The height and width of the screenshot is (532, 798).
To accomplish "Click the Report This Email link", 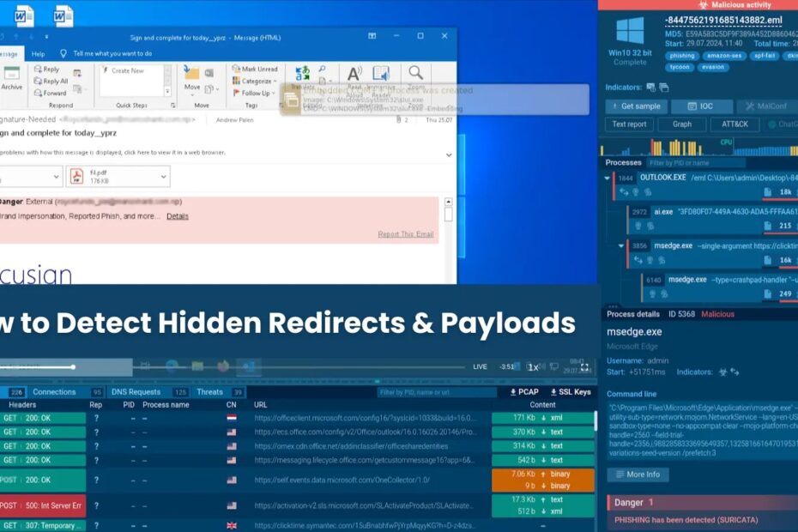I will [405, 234].
